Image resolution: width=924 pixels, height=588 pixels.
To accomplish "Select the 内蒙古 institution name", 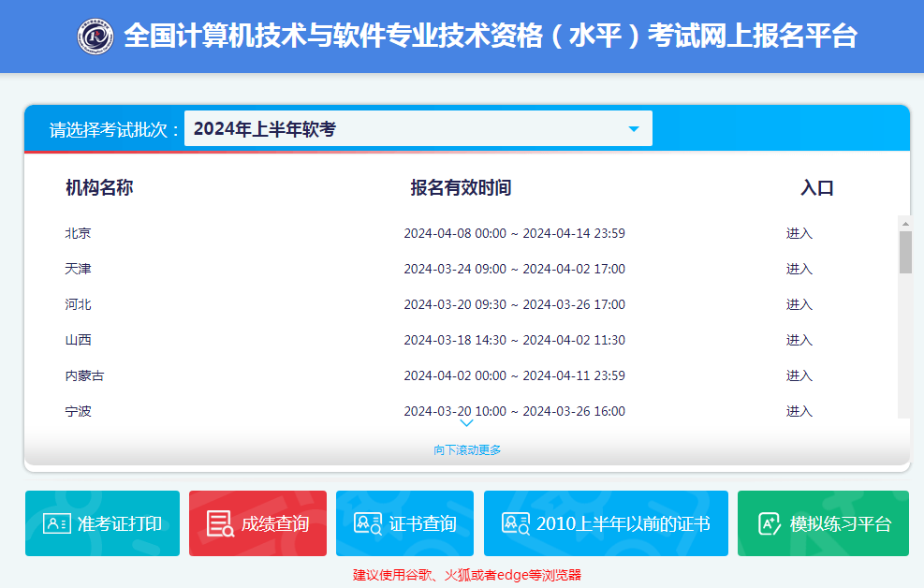I will [84, 375].
